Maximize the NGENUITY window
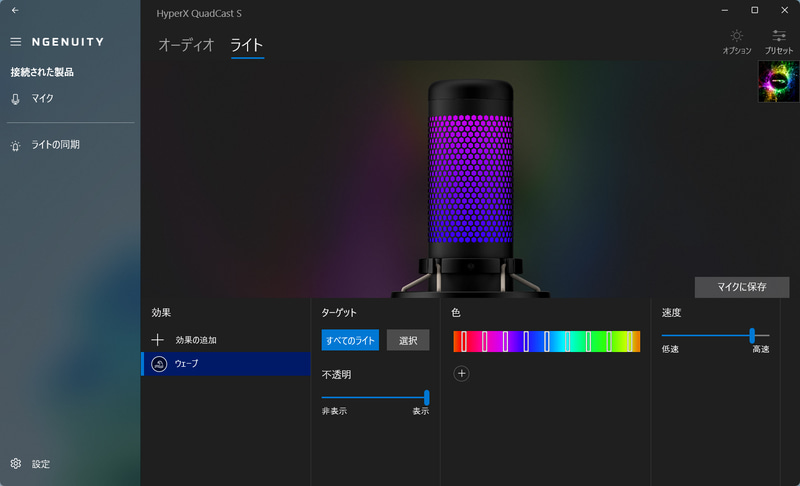This screenshot has height=486, width=800. tap(755, 10)
